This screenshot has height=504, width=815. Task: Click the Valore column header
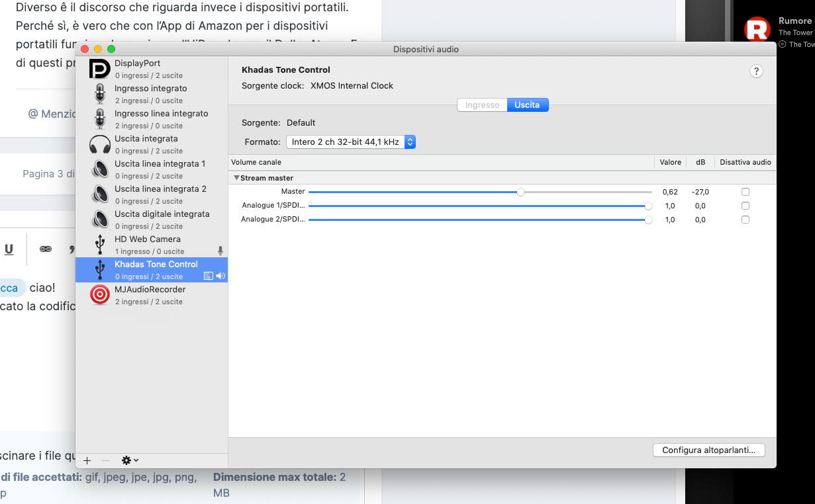click(x=671, y=162)
